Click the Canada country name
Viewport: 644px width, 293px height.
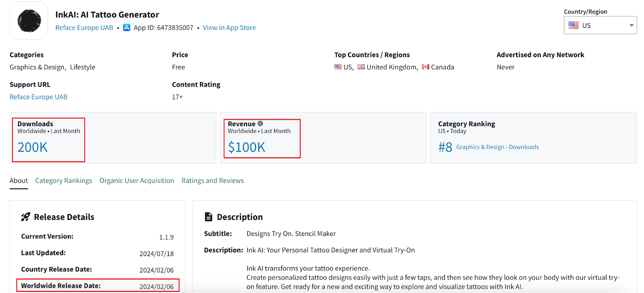pyautogui.click(x=442, y=67)
